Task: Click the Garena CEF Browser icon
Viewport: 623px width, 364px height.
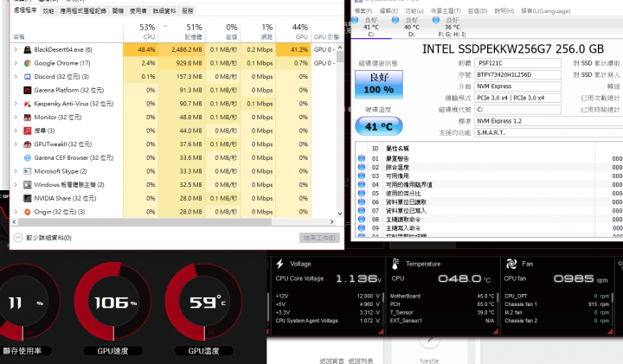Action: pos(28,157)
